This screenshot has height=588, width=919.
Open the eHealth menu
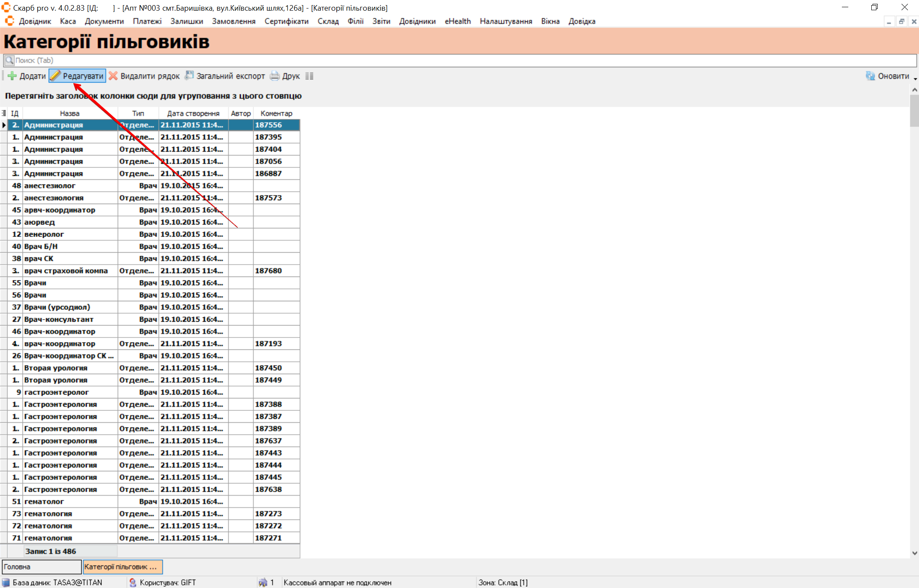coord(458,21)
